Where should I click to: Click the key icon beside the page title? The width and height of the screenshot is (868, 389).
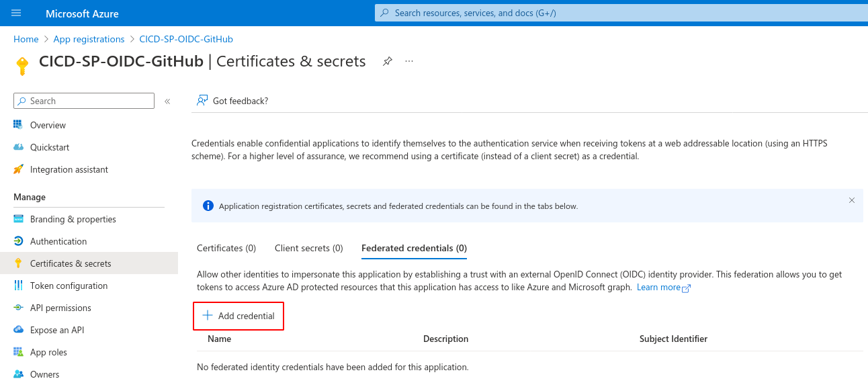[x=22, y=65]
